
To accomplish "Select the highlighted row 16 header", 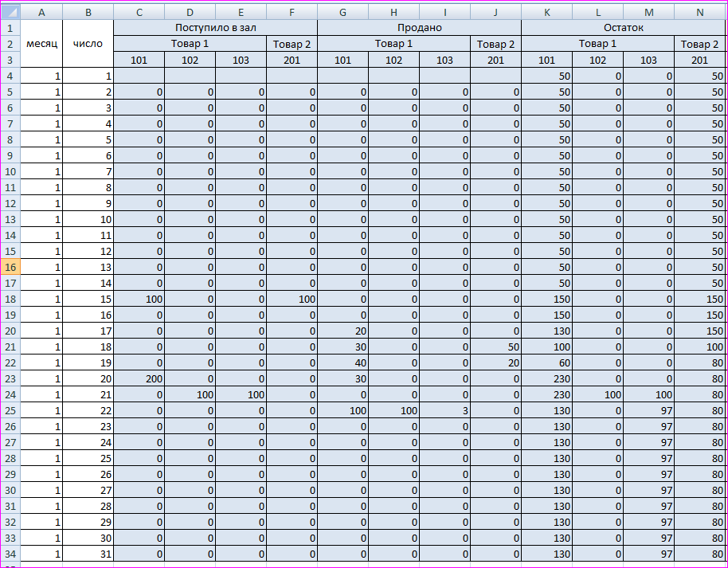I will [x=10, y=267].
